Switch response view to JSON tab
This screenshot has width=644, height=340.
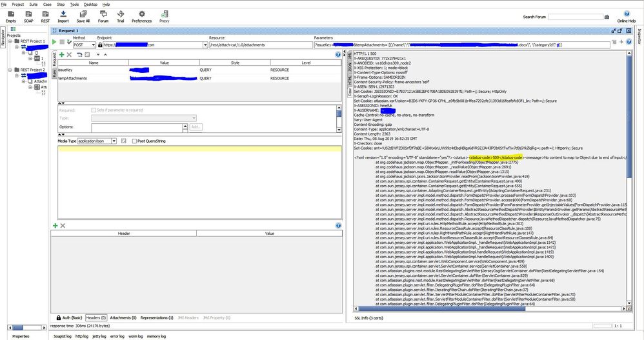coord(350,68)
